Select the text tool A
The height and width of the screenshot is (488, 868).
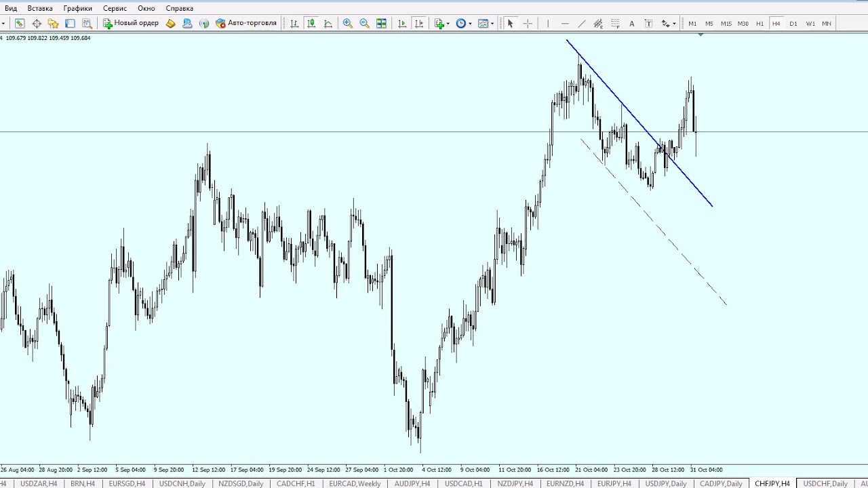[x=631, y=23]
